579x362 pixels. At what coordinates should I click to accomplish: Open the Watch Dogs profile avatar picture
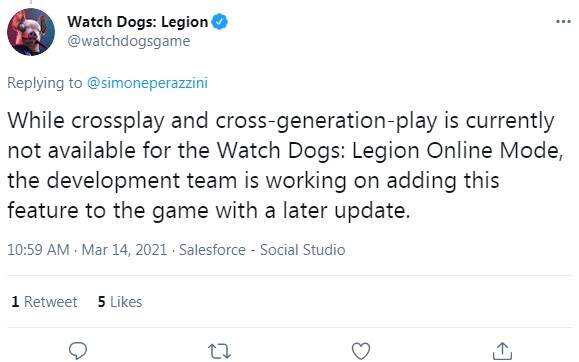pyautogui.click(x=31, y=32)
